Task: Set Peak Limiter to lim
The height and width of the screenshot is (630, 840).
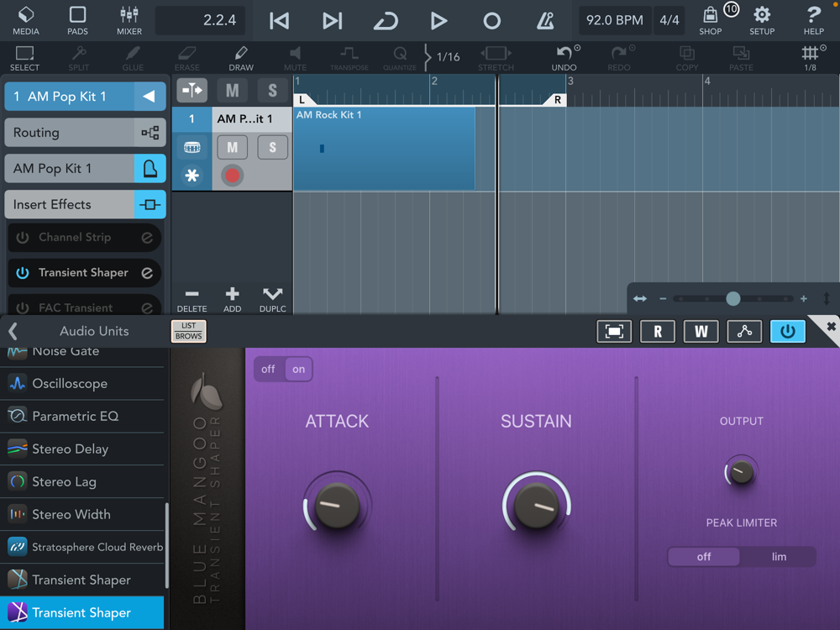Action: tap(779, 557)
